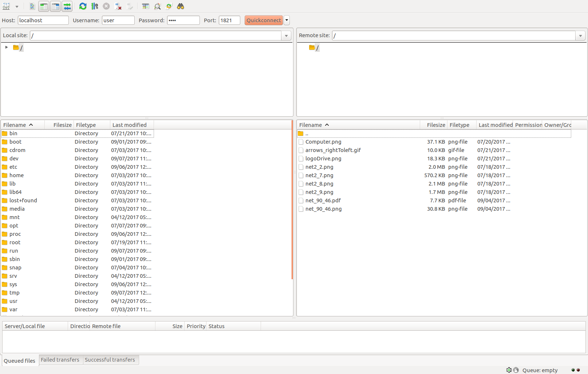This screenshot has width=588, height=374.
Task: Sort the local list by Filename
Action: (23, 125)
